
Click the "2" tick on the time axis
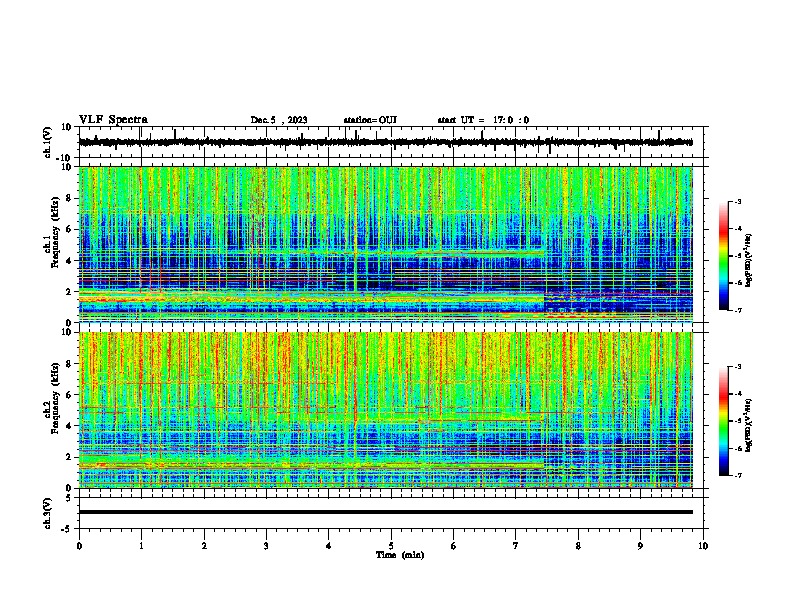pos(204,546)
